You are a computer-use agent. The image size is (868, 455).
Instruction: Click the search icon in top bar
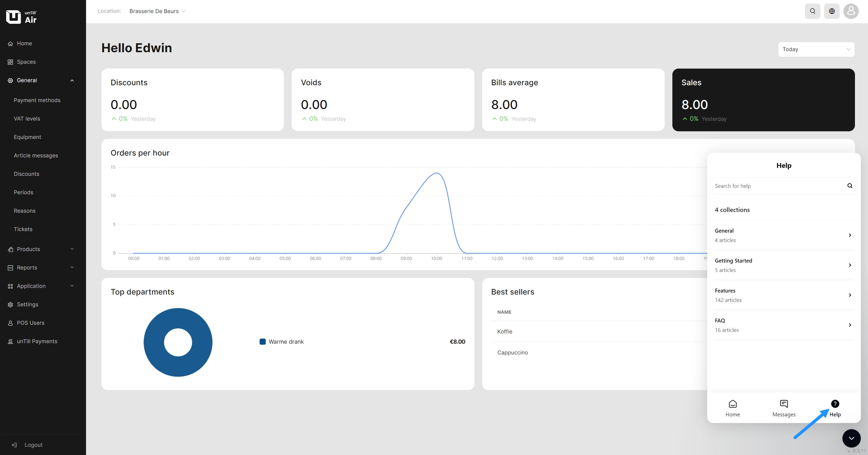tap(813, 11)
